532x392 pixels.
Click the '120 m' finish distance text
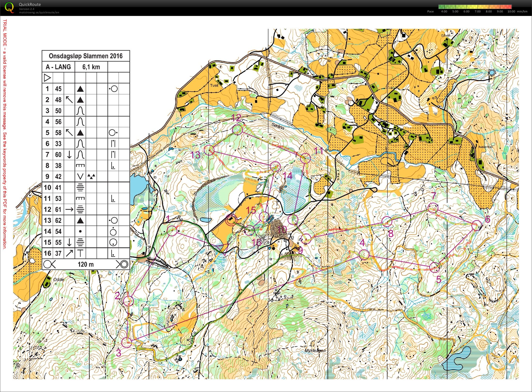click(86, 264)
